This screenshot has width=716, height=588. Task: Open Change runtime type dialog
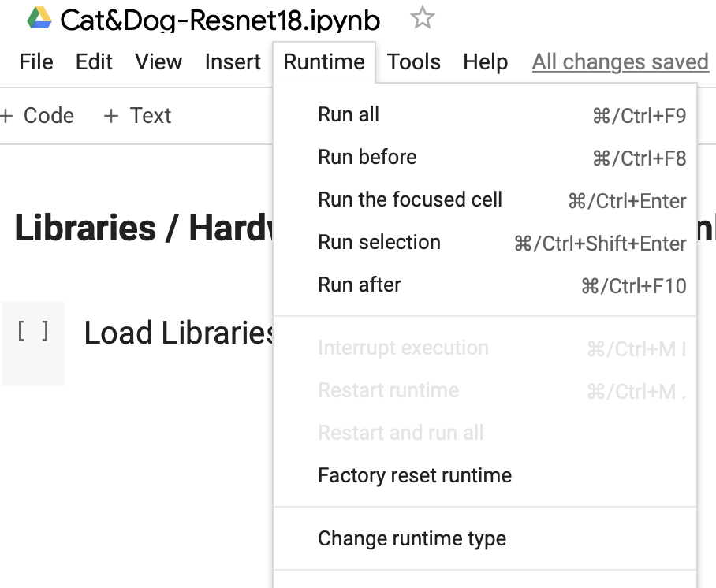click(412, 539)
